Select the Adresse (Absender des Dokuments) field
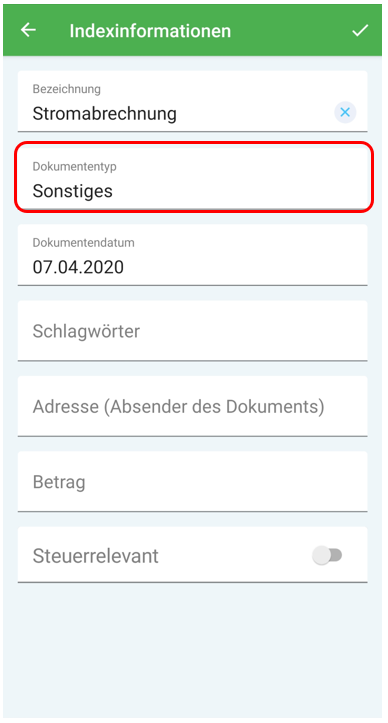388x723 pixels. [x=192, y=406]
